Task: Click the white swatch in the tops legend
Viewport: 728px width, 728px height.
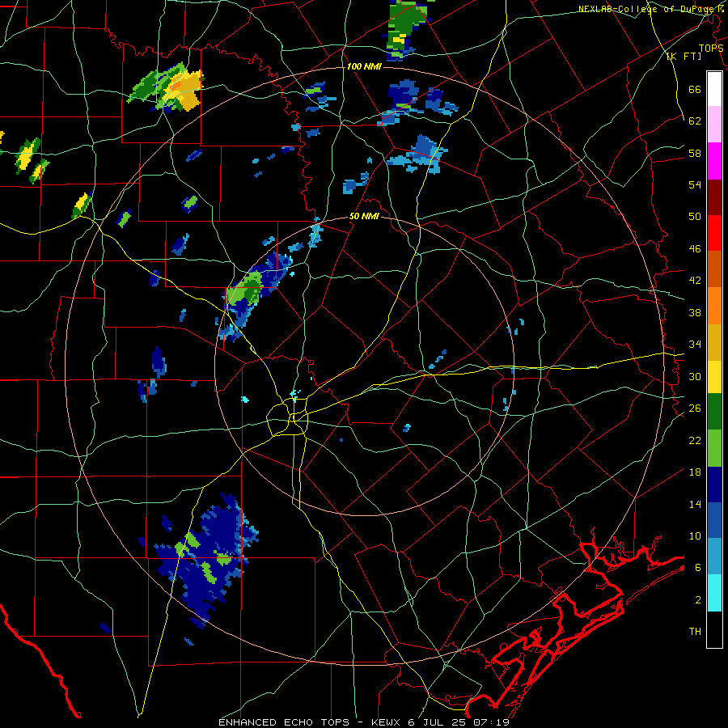Action: click(x=714, y=89)
